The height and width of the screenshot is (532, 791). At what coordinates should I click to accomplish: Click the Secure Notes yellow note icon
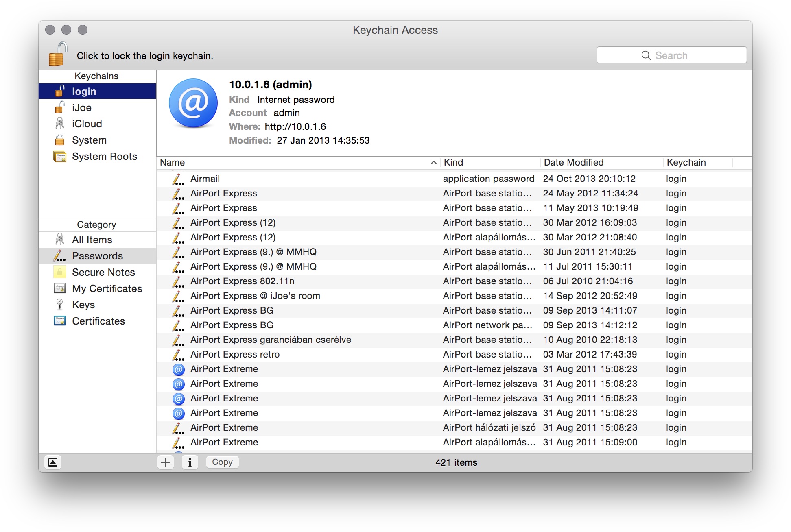[x=60, y=272]
